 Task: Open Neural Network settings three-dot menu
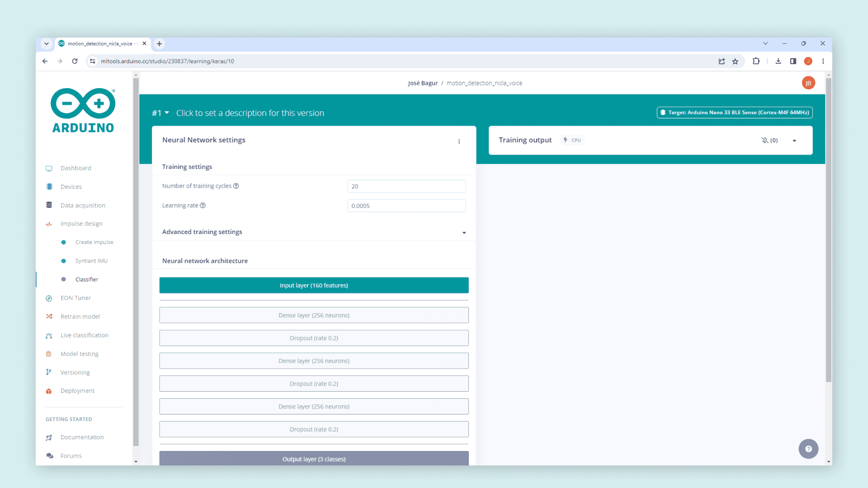[x=459, y=141]
